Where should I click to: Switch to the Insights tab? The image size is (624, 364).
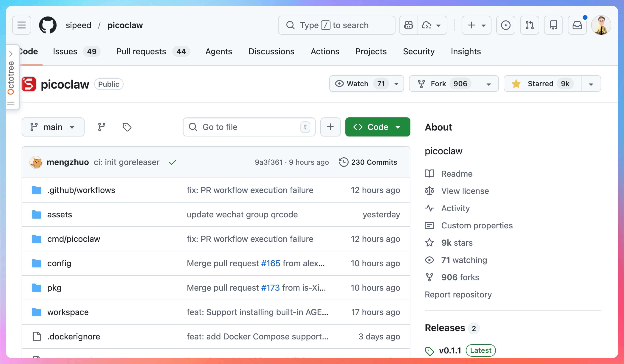point(466,51)
